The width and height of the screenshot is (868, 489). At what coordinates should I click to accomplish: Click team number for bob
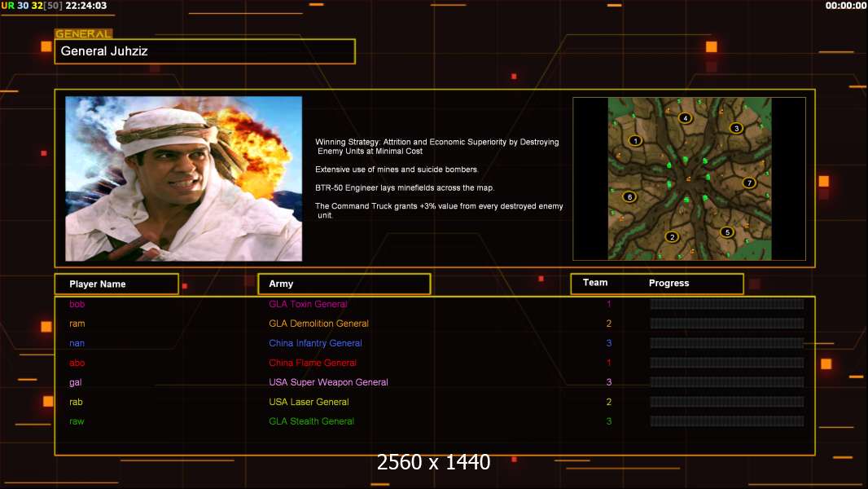(609, 304)
